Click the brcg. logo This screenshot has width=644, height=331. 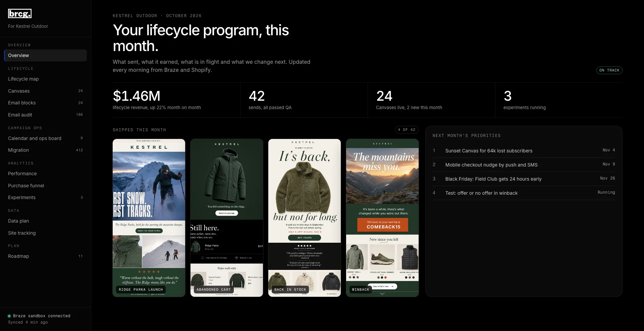click(20, 13)
